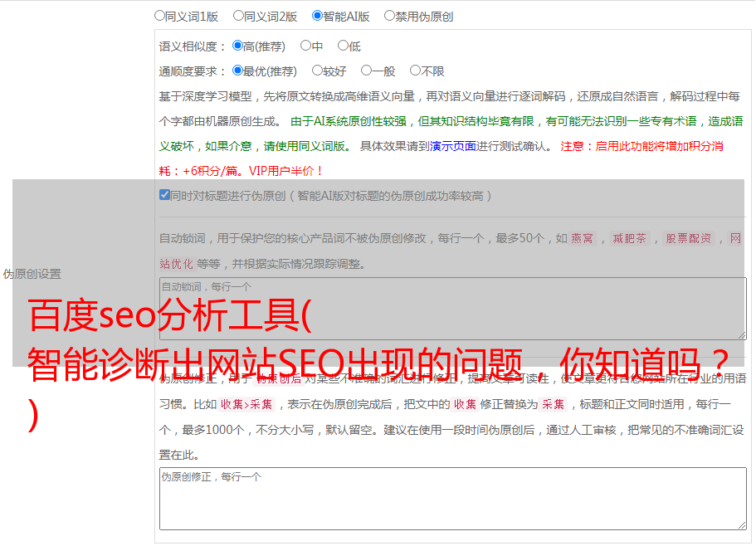Click the 伪原创修正 textarea resize handle
The width and height of the screenshot is (756, 546).
(742, 525)
